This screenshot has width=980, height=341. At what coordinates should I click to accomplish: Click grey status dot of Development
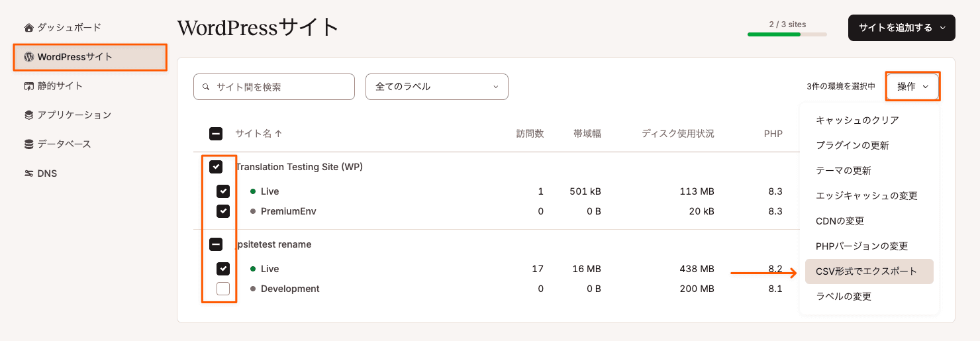click(x=253, y=289)
